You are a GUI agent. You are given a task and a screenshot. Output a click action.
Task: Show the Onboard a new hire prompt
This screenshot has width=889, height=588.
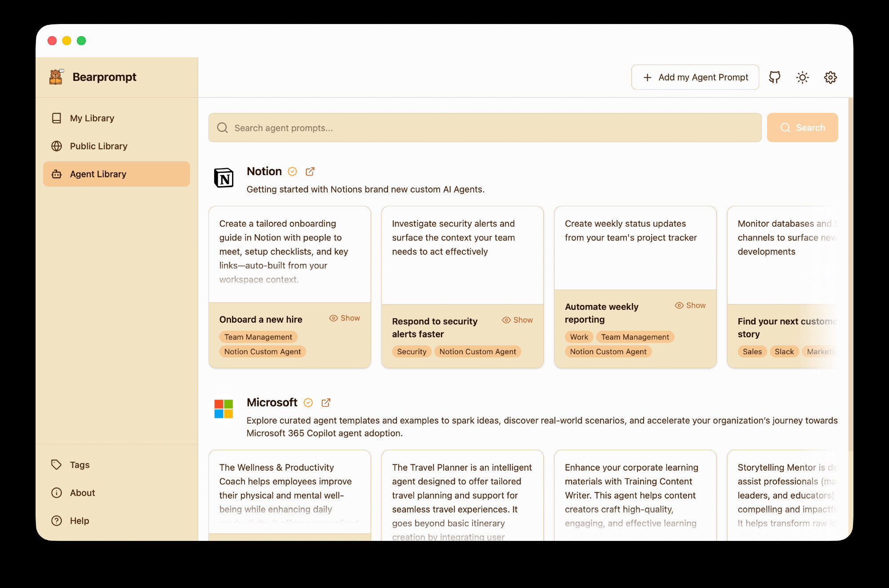344,318
